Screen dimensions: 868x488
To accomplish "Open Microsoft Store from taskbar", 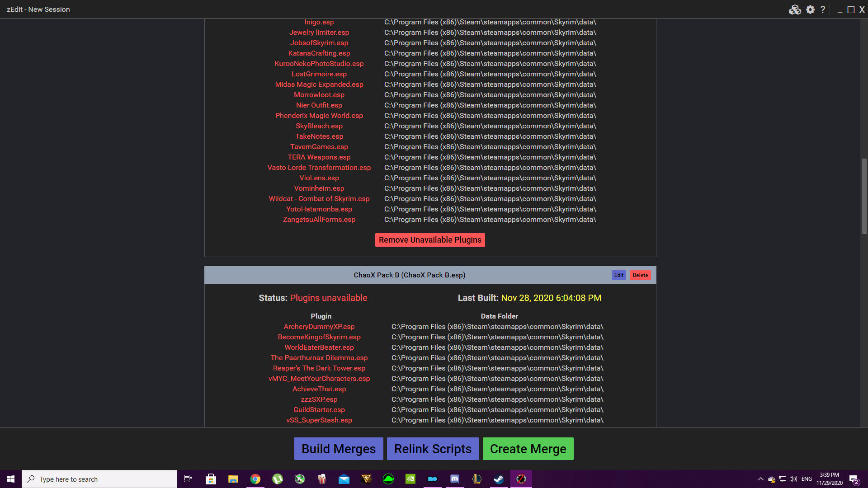I will pyautogui.click(x=211, y=479).
